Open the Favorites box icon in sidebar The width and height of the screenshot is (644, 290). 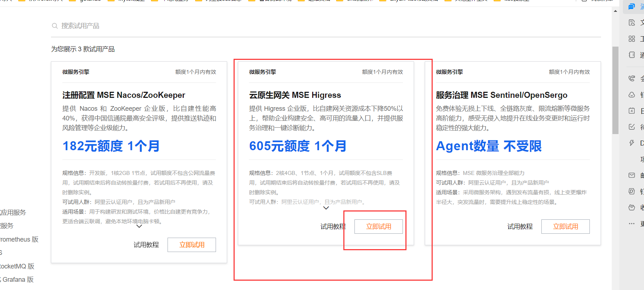tap(632, 207)
